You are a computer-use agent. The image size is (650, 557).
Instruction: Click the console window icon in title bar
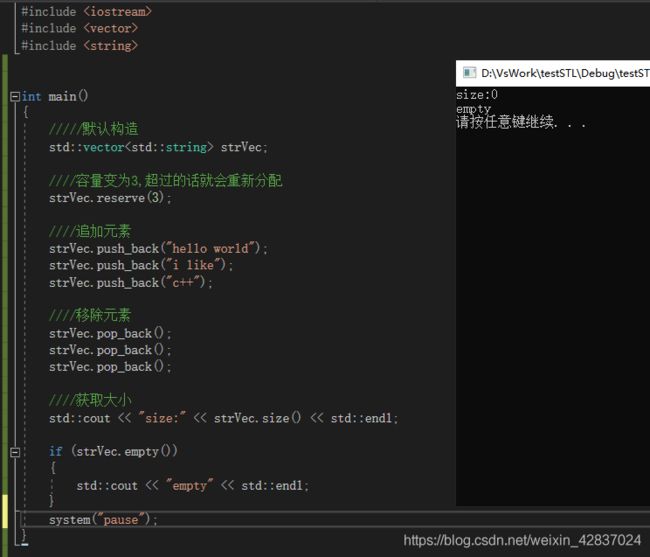click(469, 73)
